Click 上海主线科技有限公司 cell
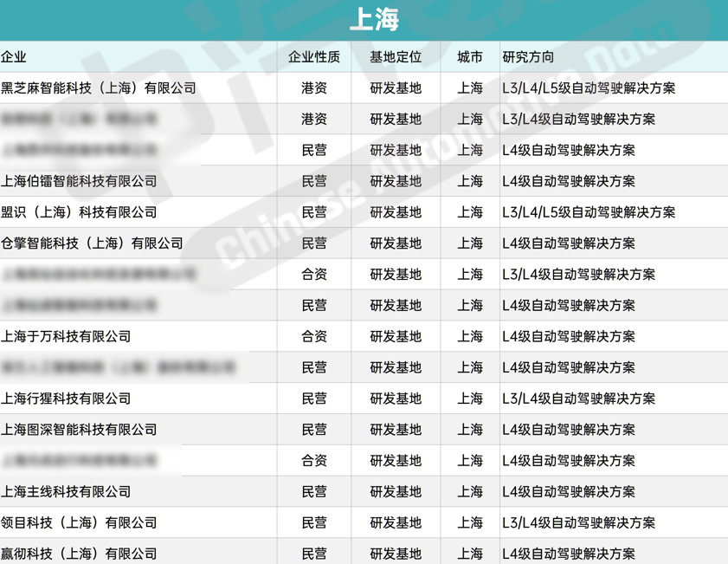 [x=66, y=491]
